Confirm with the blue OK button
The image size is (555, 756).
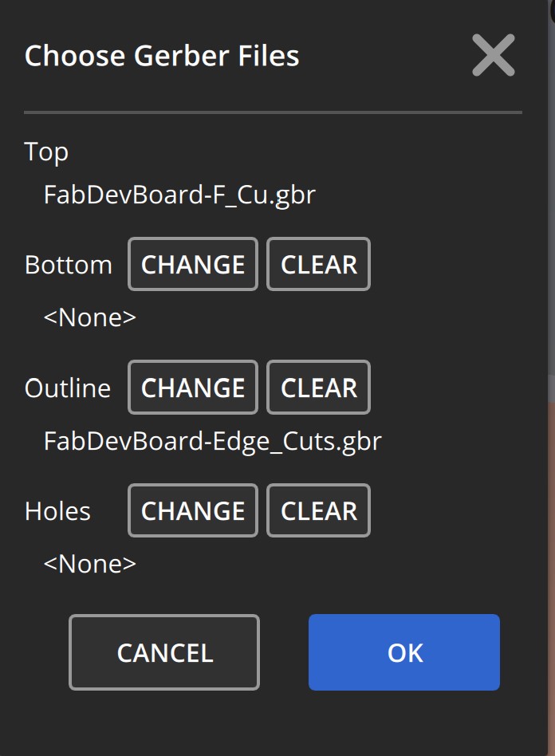404,653
